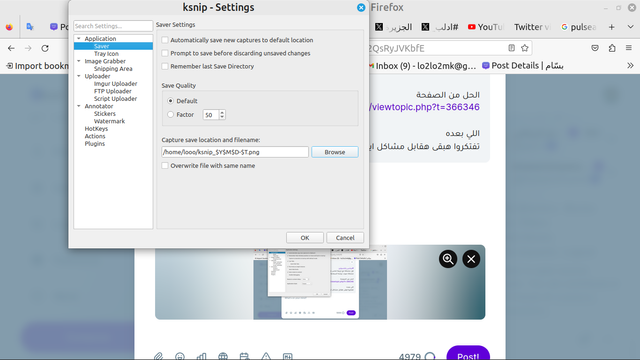
Task: Open Inbox (9) Gmail bookmark
Action: [422, 66]
